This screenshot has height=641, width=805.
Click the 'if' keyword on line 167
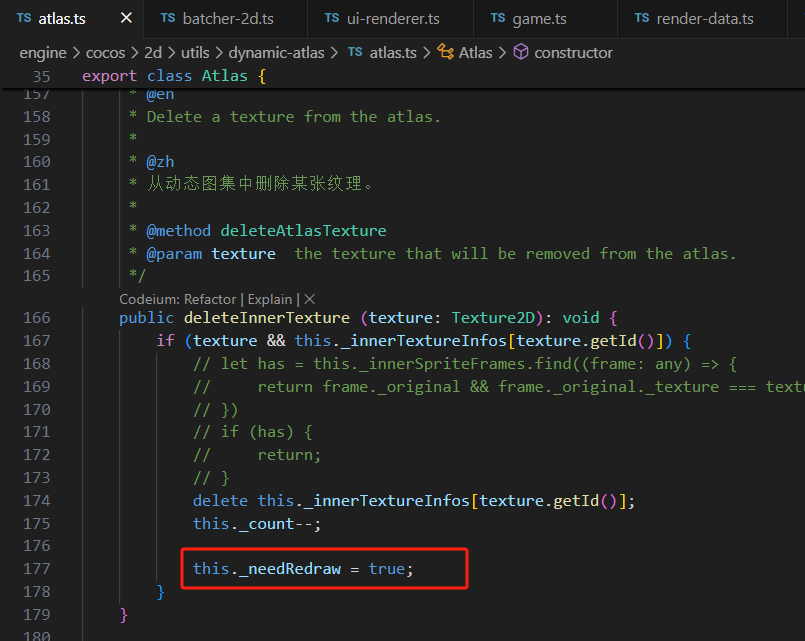click(x=165, y=340)
